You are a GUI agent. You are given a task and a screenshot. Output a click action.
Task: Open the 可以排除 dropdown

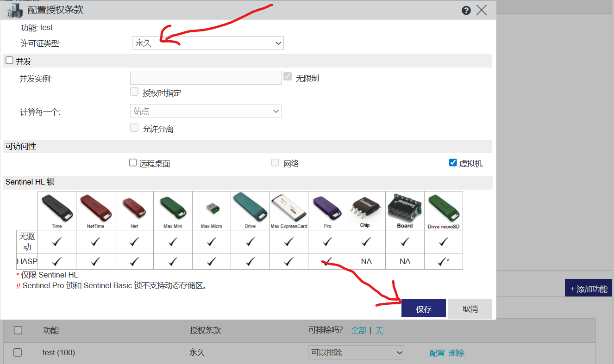356,352
